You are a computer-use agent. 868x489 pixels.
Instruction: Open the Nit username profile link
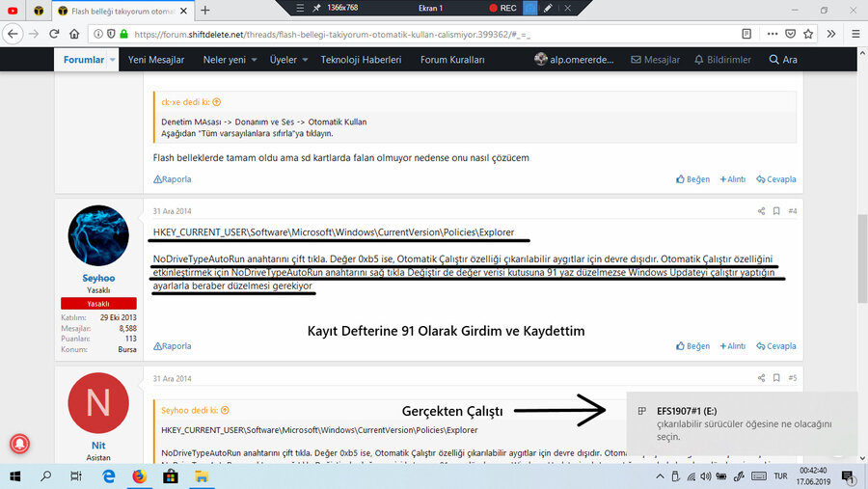[x=98, y=446]
